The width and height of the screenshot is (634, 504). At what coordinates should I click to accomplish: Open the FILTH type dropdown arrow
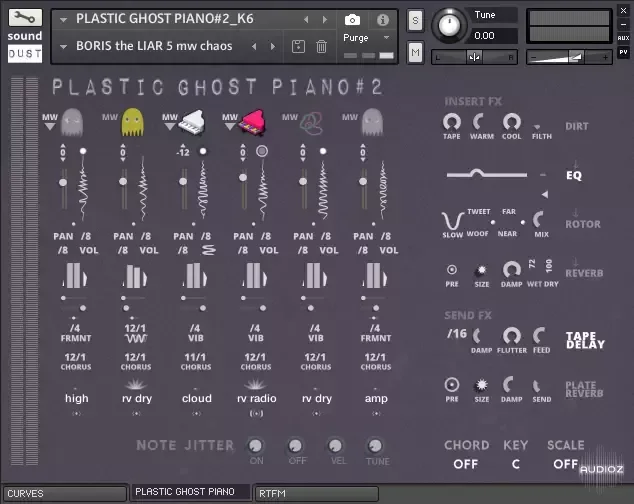537,127
